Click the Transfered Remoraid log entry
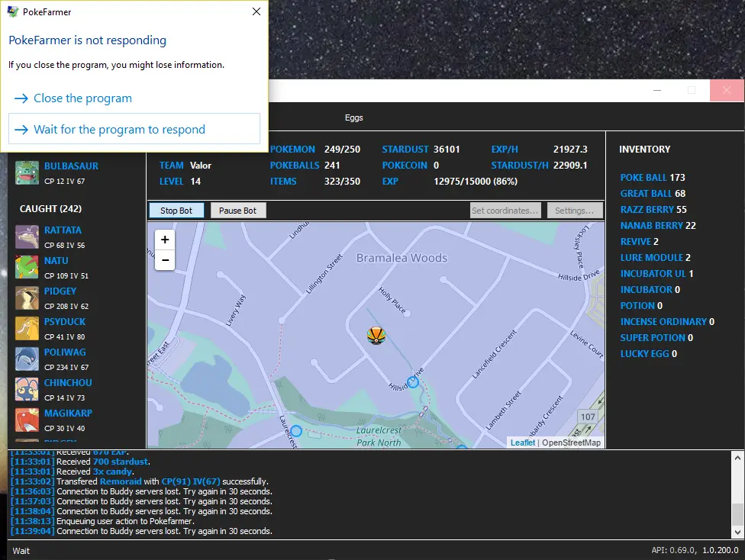 pos(140,481)
